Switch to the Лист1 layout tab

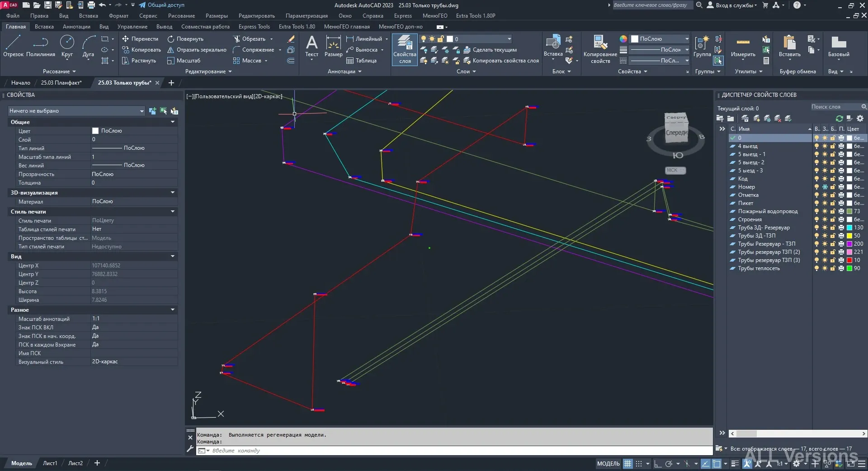[x=50, y=463]
